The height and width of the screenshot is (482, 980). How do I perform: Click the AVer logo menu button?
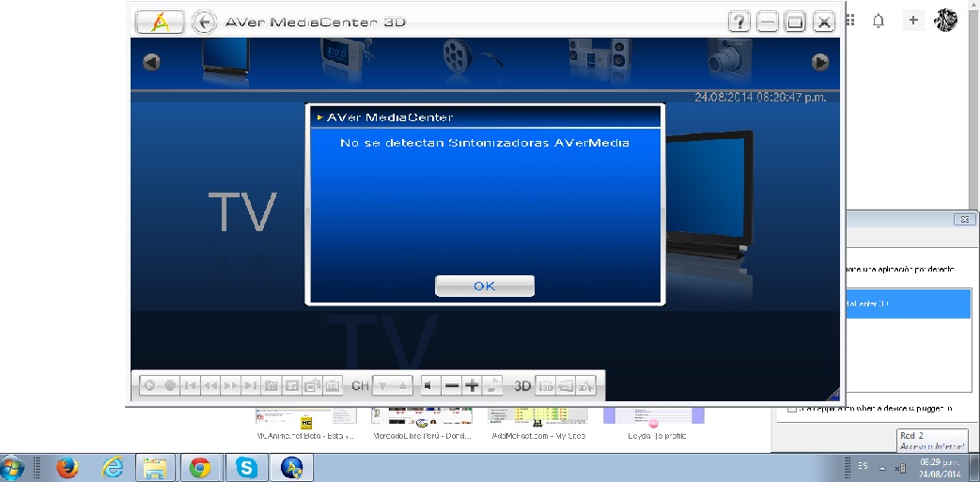coord(160,22)
